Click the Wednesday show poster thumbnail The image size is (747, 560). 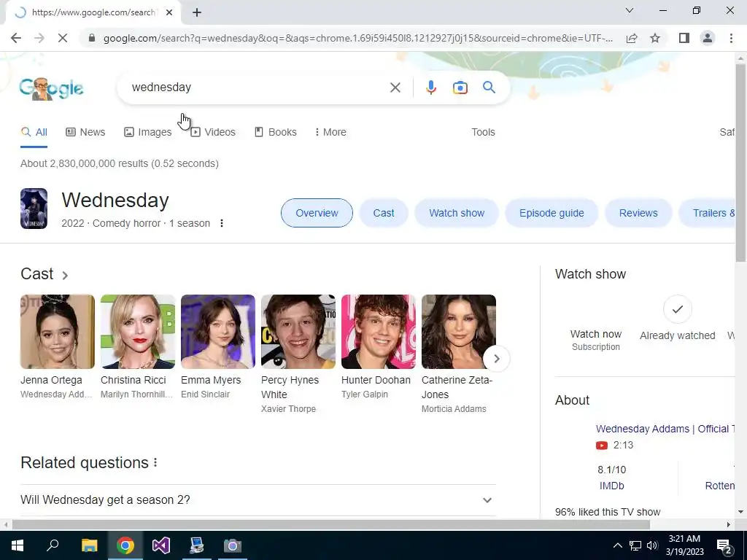pos(34,209)
